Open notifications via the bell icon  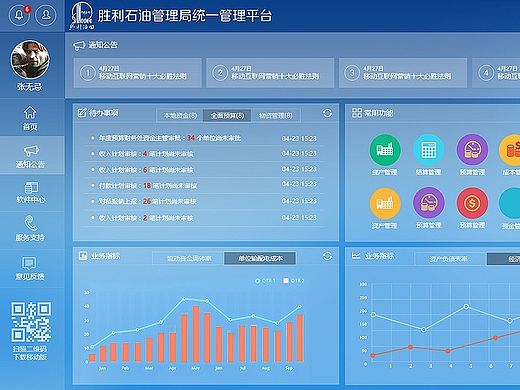pyautogui.click(x=19, y=15)
